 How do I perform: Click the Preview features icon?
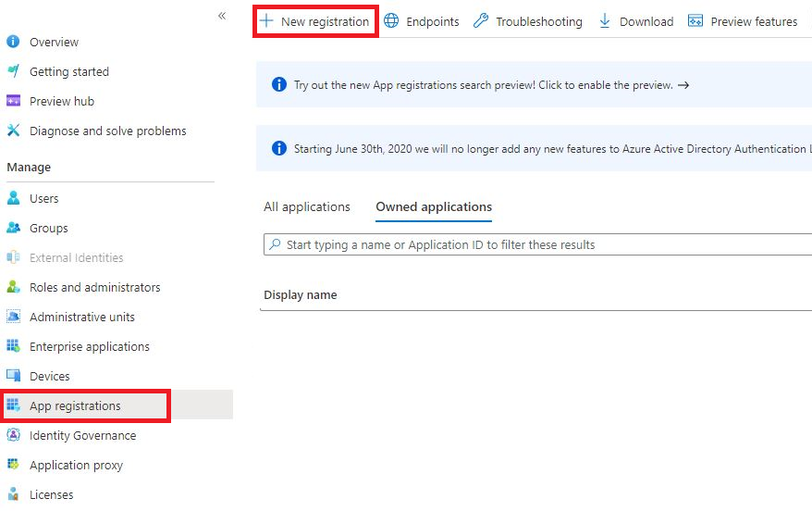[695, 20]
